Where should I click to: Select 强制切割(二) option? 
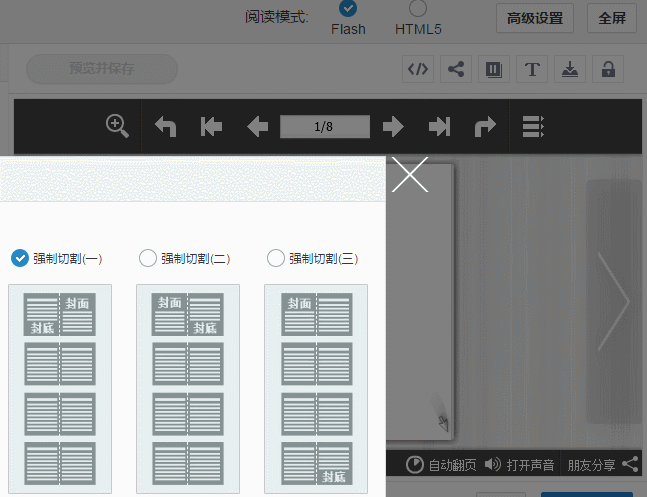click(x=148, y=258)
